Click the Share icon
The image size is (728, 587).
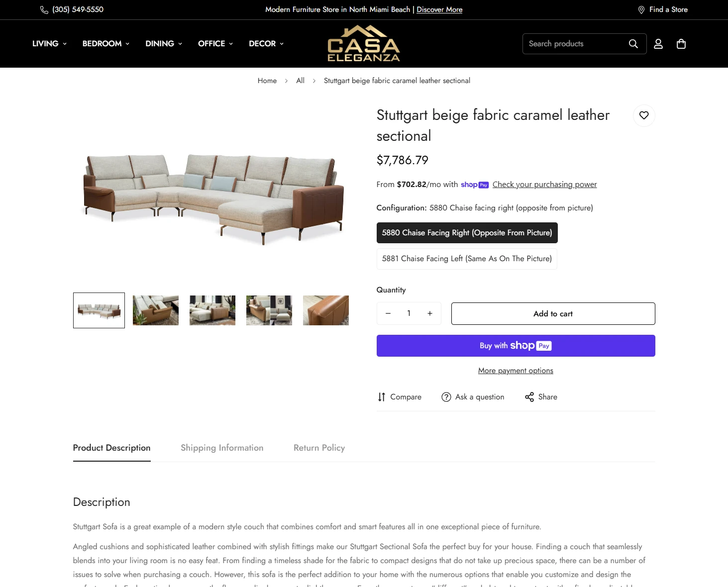point(529,397)
